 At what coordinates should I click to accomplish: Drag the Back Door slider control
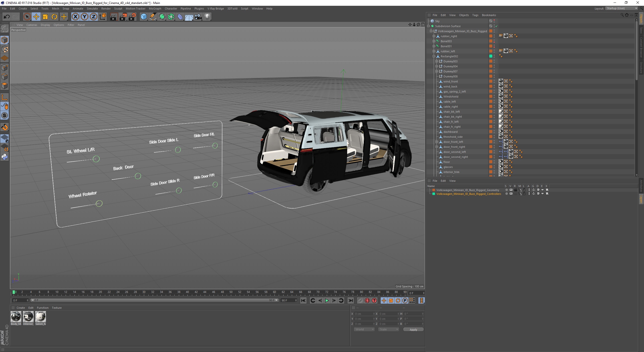138,176
